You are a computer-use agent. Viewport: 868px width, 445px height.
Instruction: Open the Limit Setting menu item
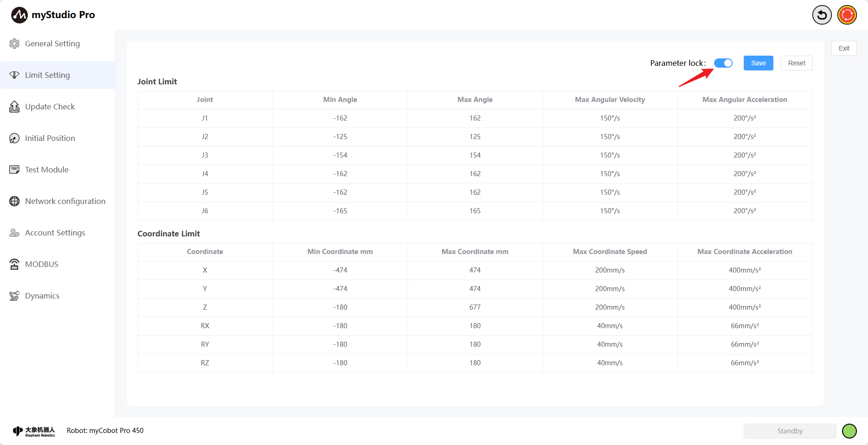click(x=47, y=75)
